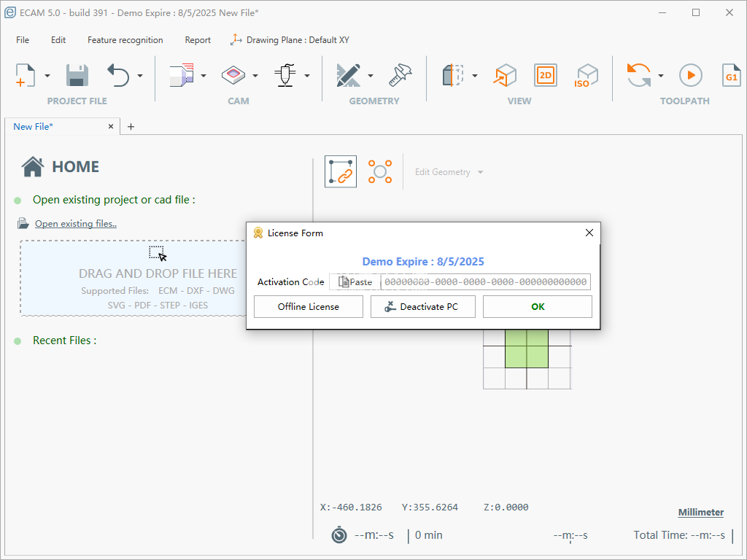Click the stopwatch timer icon

click(x=339, y=534)
